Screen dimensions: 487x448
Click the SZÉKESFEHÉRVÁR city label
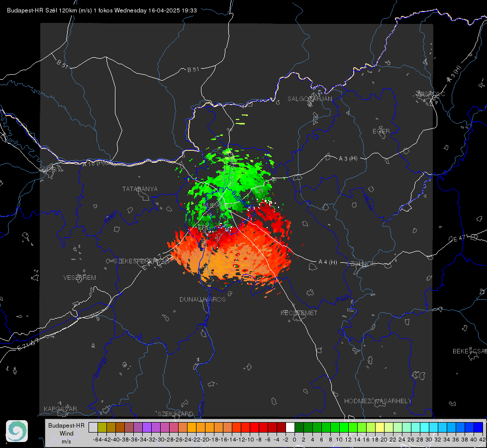(142, 261)
